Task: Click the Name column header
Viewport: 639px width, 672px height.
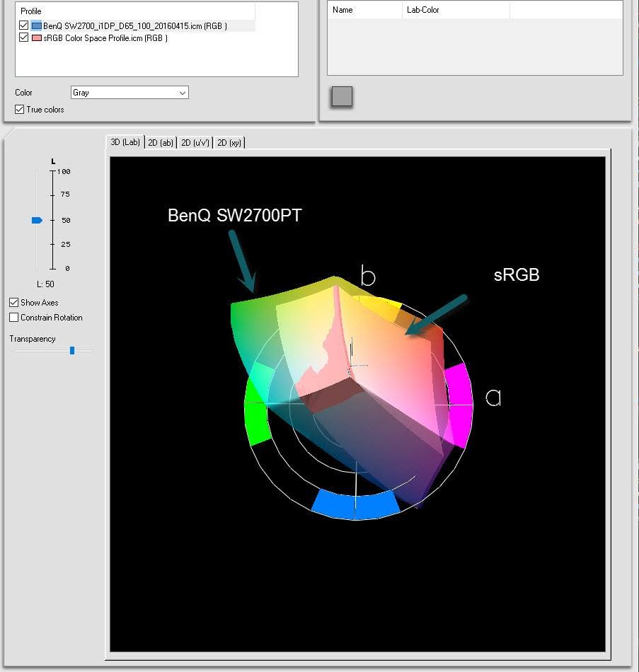Action: [364, 10]
